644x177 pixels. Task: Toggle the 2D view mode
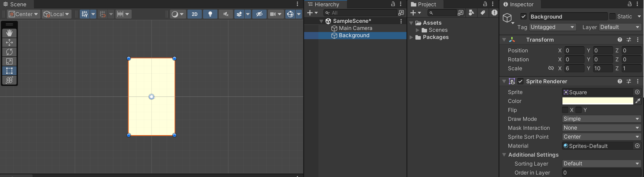tap(194, 14)
